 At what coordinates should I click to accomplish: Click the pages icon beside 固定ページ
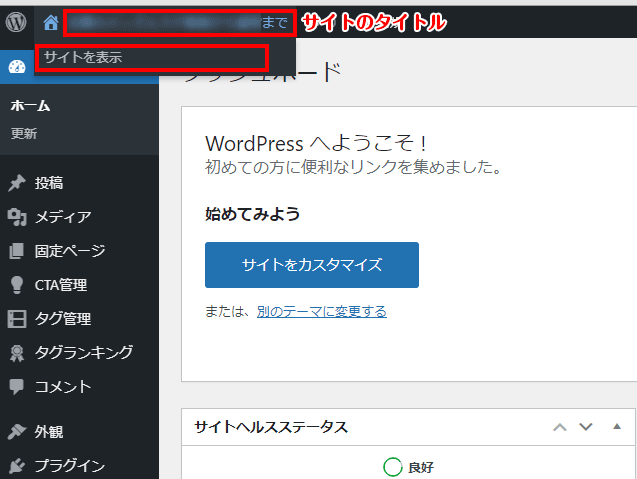(17, 251)
